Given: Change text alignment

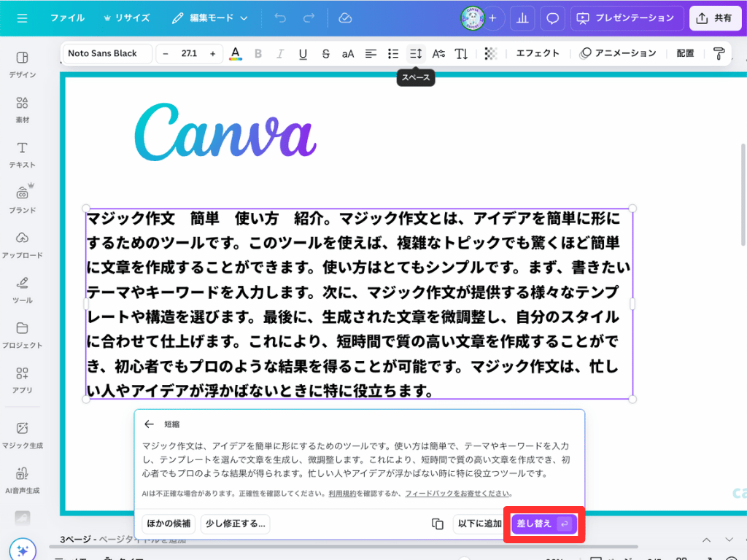Looking at the screenshot, I should pos(371,53).
